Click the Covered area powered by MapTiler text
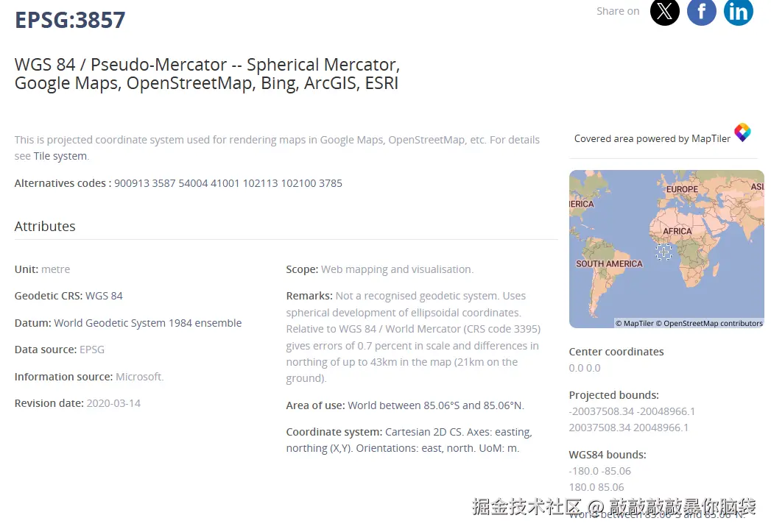The width and height of the screenshot is (771, 532). tap(652, 139)
